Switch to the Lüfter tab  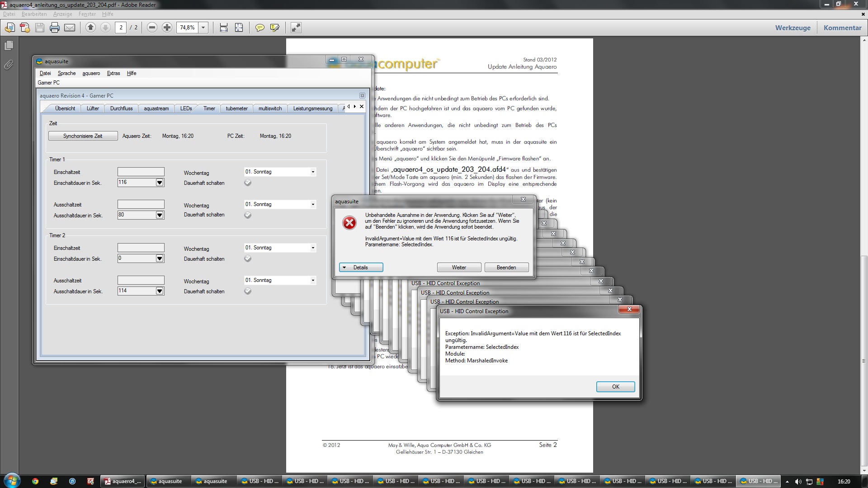[93, 108]
